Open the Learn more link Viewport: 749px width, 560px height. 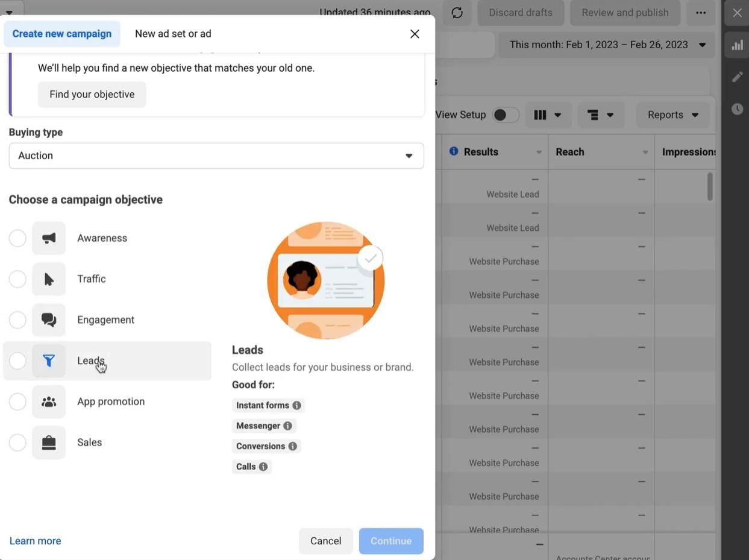pos(35,541)
